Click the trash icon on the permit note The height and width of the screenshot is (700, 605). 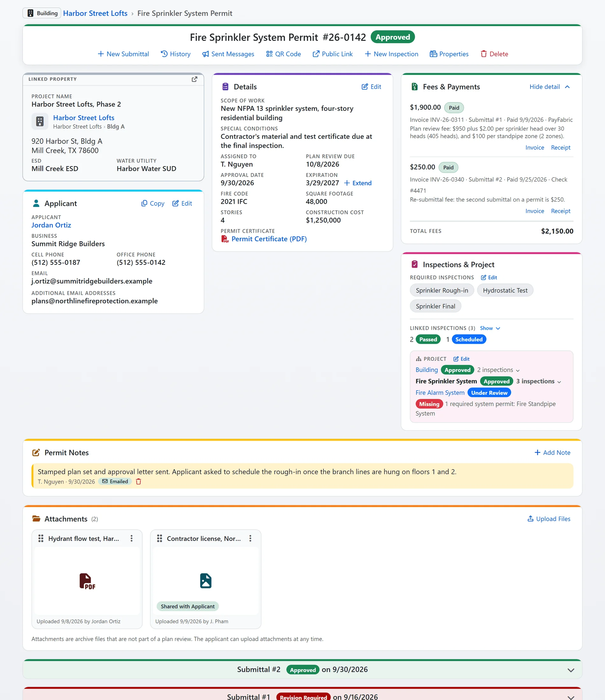pyautogui.click(x=138, y=481)
